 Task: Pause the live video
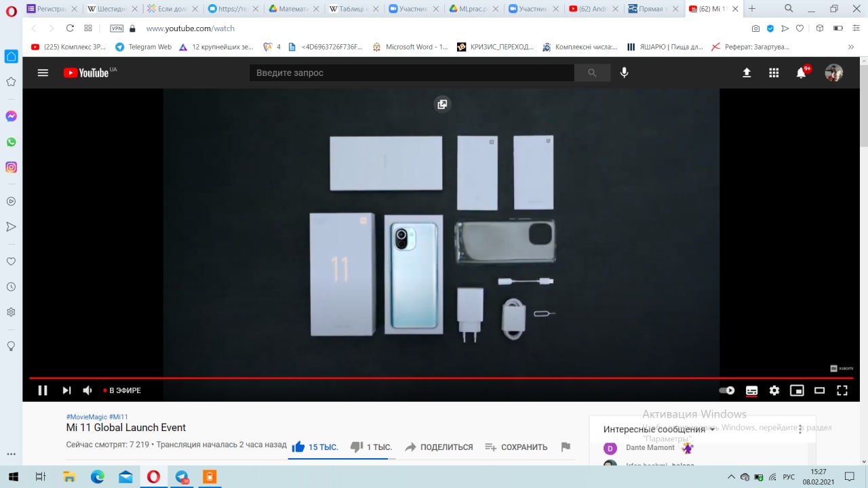[43, 390]
